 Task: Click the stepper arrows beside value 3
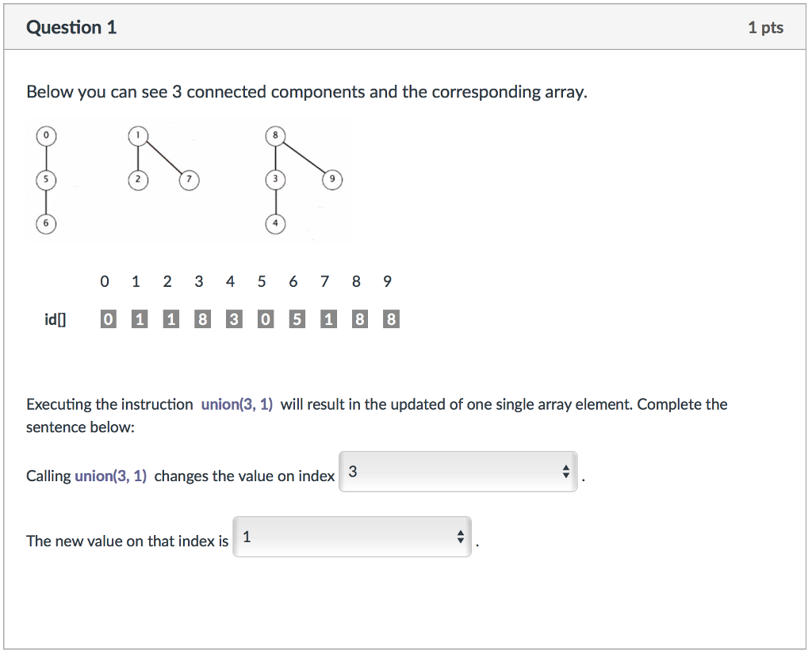(x=566, y=471)
